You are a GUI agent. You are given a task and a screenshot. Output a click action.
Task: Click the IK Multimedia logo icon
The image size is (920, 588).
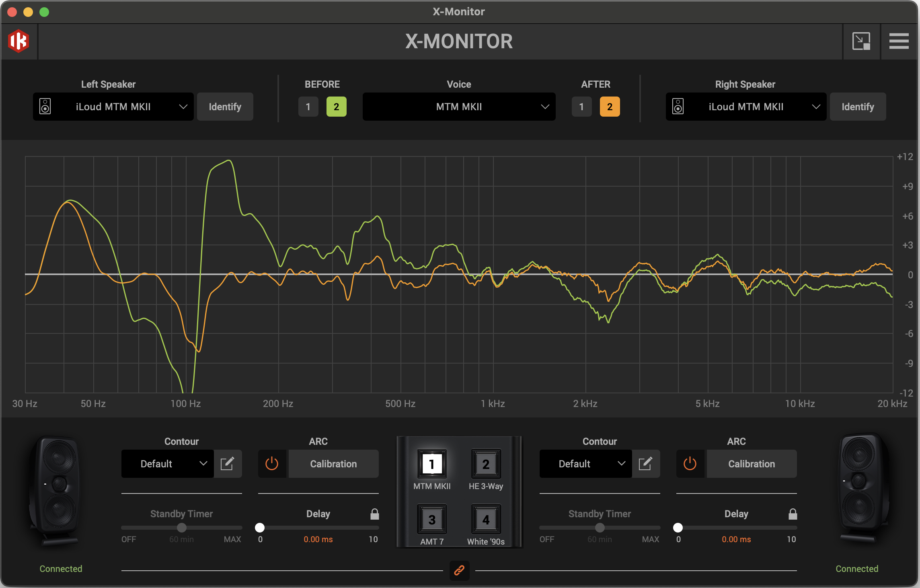point(18,41)
